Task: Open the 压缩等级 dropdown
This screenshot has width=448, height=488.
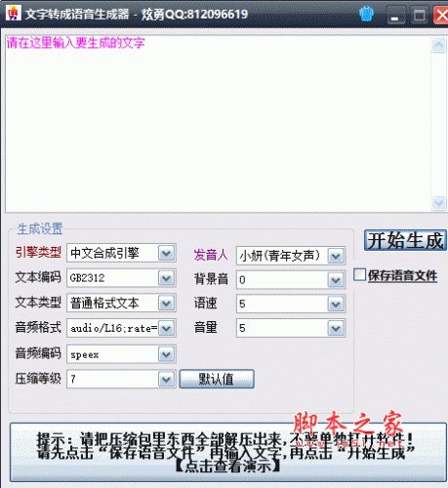Action: click(x=166, y=379)
